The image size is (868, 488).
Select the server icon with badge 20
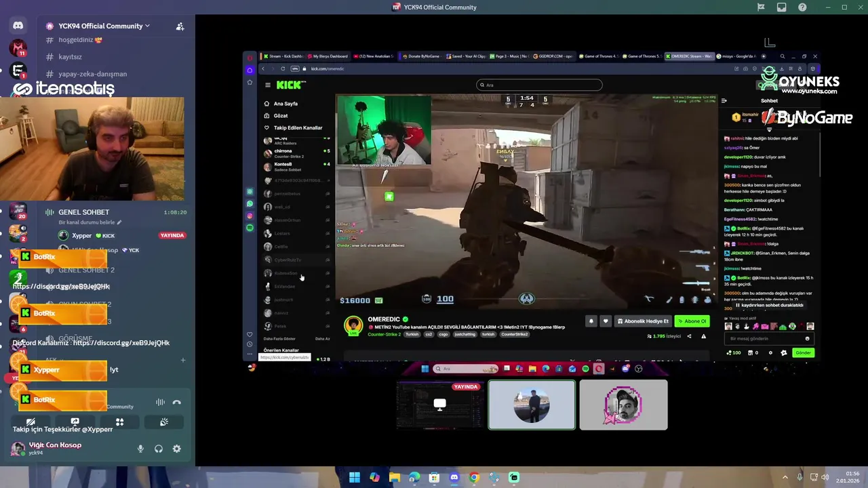pos(18,211)
